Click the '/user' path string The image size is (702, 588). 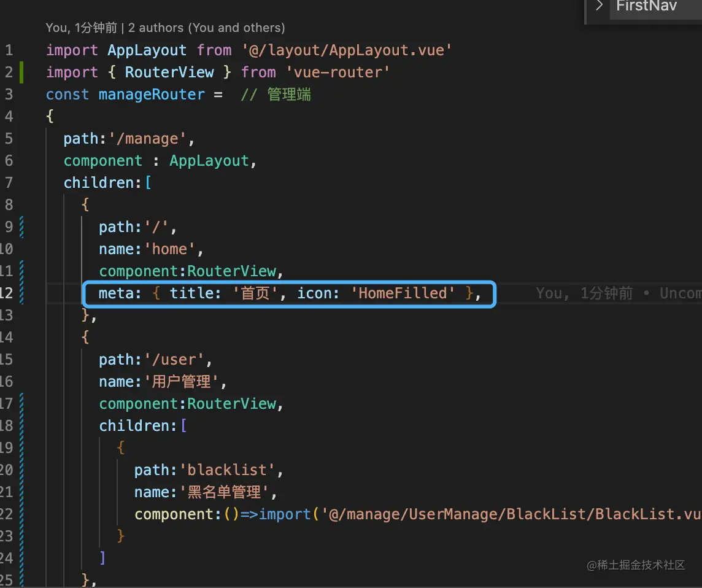(174, 360)
